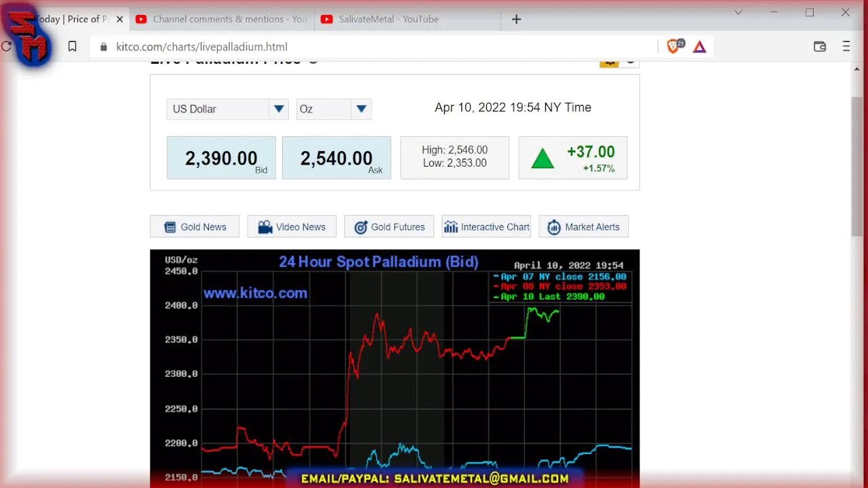The image size is (868, 488).
Task: Click the bar chart icon in Interactive Chart
Action: pos(451,227)
